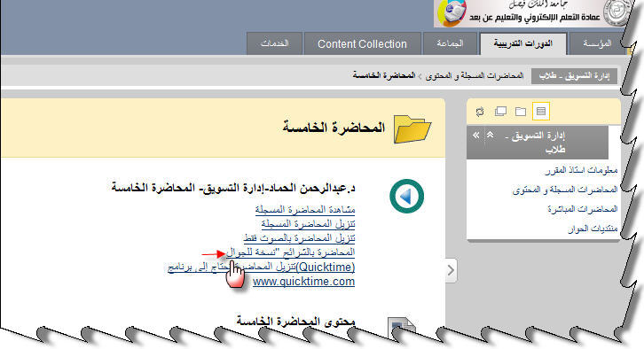Image resolution: width=644 pixels, height=349 pixels.
Task: Switch to folder view icon in course menu
Action: point(521,111)
